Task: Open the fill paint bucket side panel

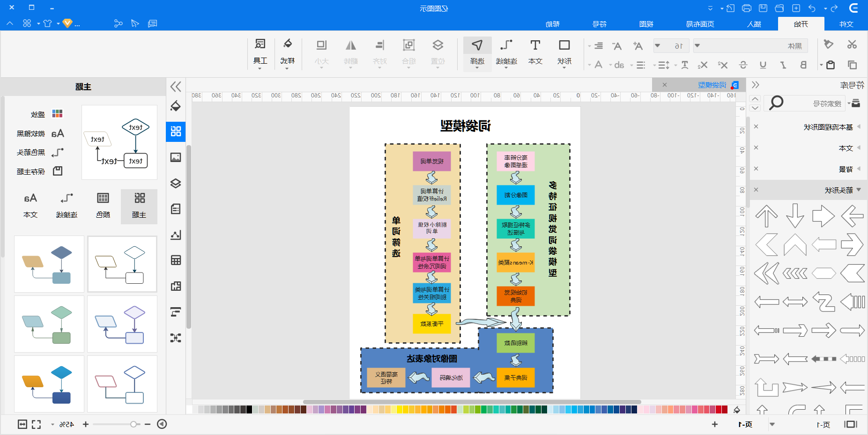Action: pos(176,106)
